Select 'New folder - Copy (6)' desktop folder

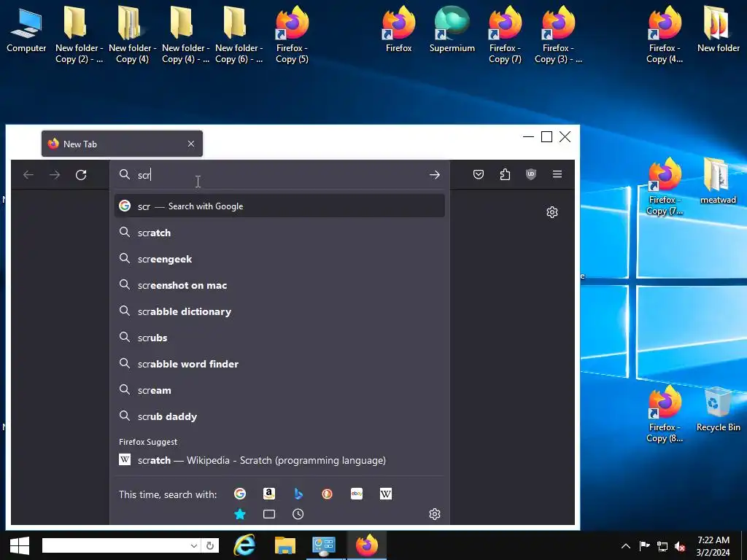[x=239, y=35]
